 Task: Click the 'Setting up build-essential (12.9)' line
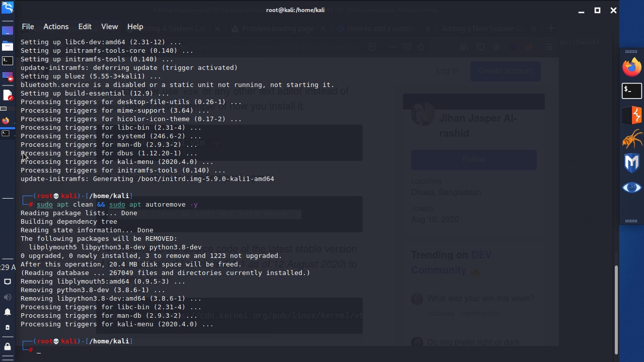tap(95, 94)
